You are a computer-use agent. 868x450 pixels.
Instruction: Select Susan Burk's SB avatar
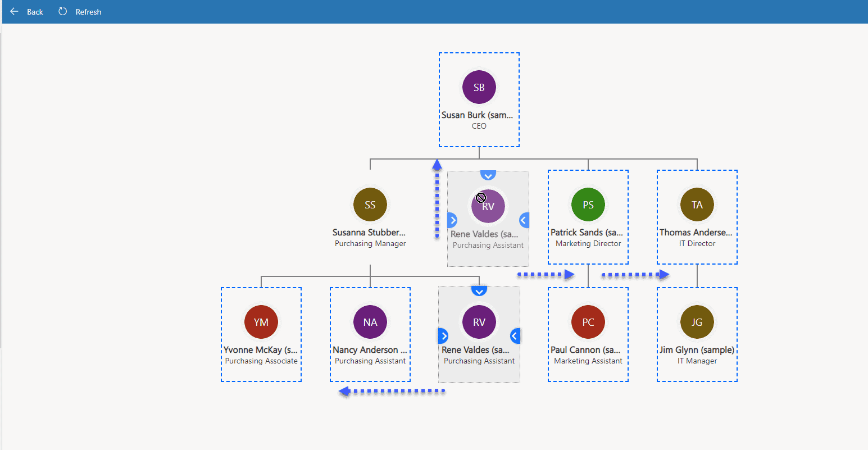pos(479,88)
